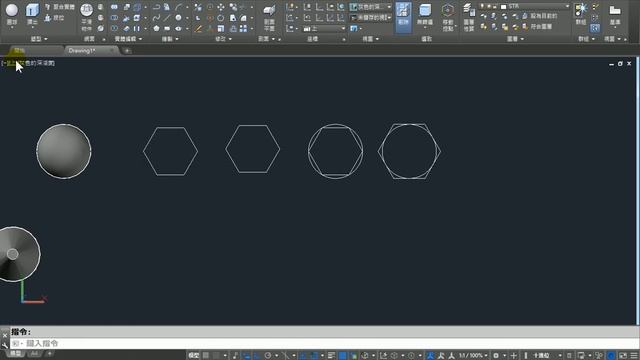
Task: Toggle polar tracking in the status bar
Action: (268, 356)
